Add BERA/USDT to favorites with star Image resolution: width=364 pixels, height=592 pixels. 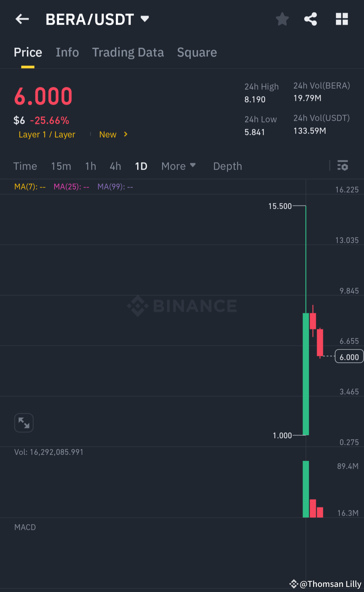(282, 19)
